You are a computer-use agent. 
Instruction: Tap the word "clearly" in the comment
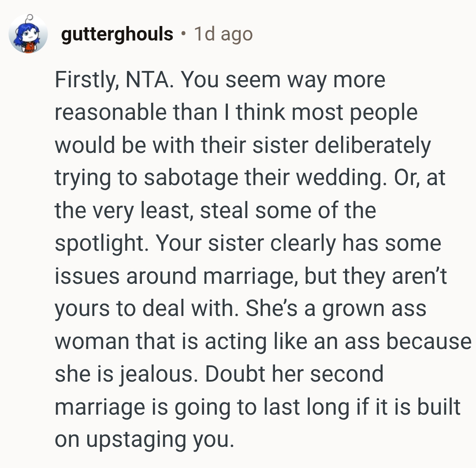(303, 243)
